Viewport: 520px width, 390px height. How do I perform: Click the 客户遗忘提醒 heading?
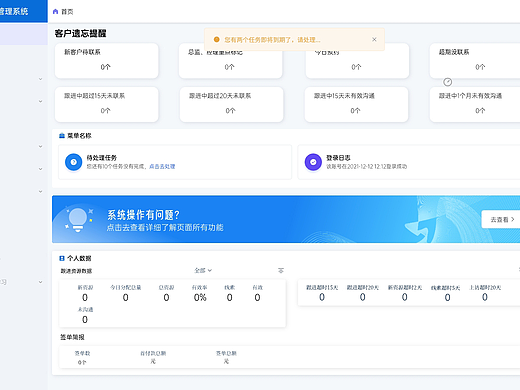pos(81,33)
